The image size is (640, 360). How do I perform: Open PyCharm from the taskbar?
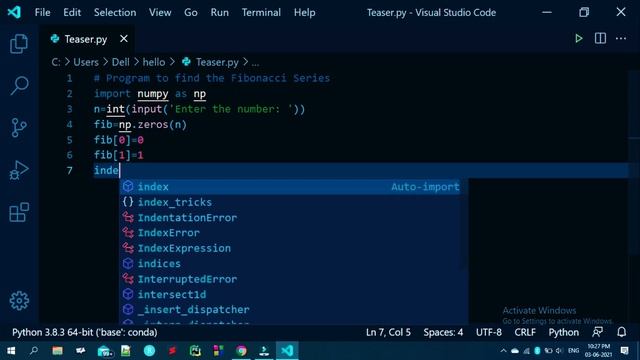tap(195, 351)
